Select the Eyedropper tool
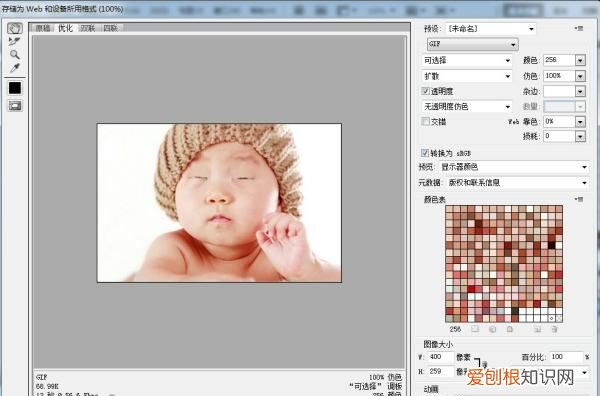600x396 pixels. click(x=15, y=68)
